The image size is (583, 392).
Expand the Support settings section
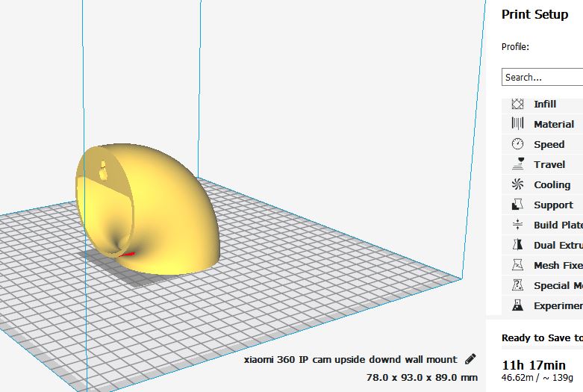click(543, 205)
